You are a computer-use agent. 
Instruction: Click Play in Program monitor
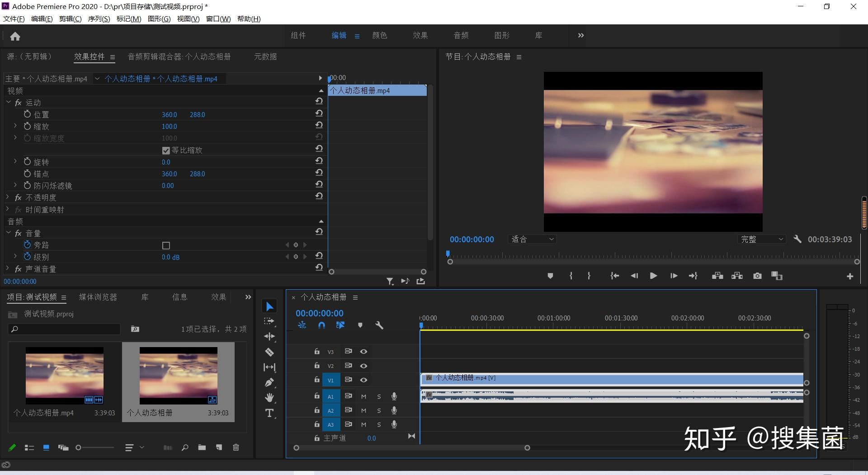pos(653,276)
